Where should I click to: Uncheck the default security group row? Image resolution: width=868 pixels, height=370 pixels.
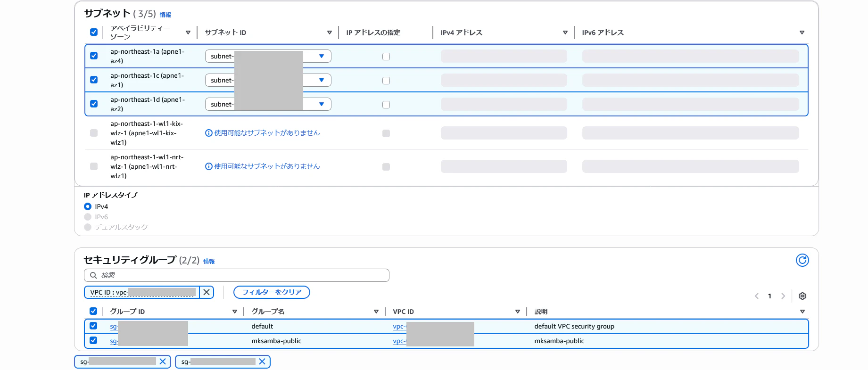(93, 326)
